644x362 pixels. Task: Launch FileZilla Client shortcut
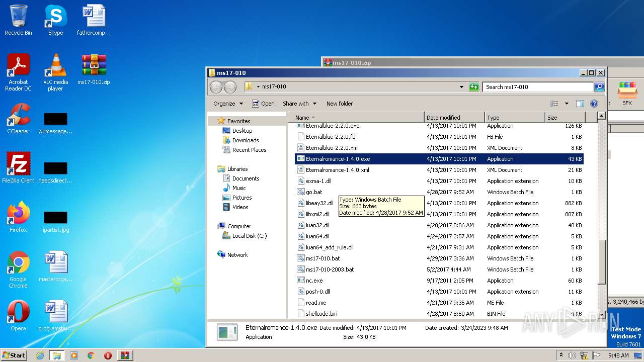[x=18, y=168]
